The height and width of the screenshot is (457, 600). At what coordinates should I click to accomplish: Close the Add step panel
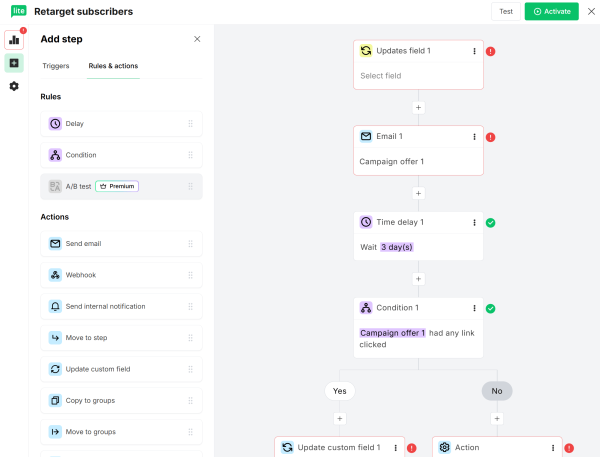coord(197,39)
